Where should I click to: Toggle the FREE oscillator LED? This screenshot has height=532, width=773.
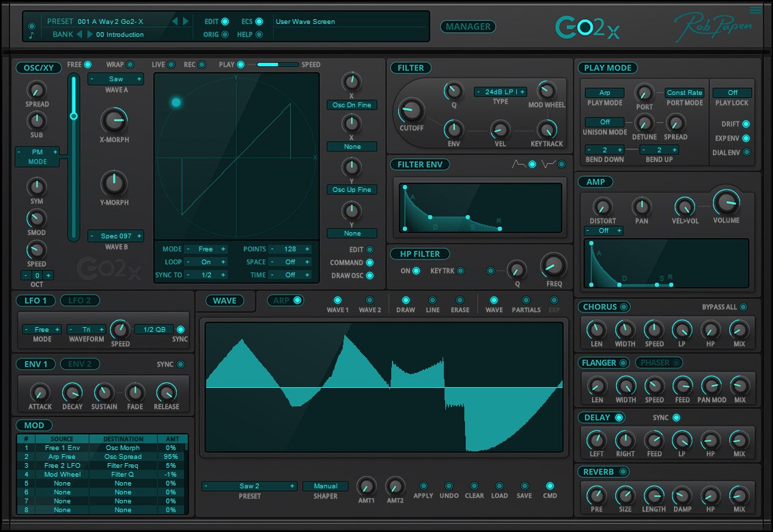point(88,65)
